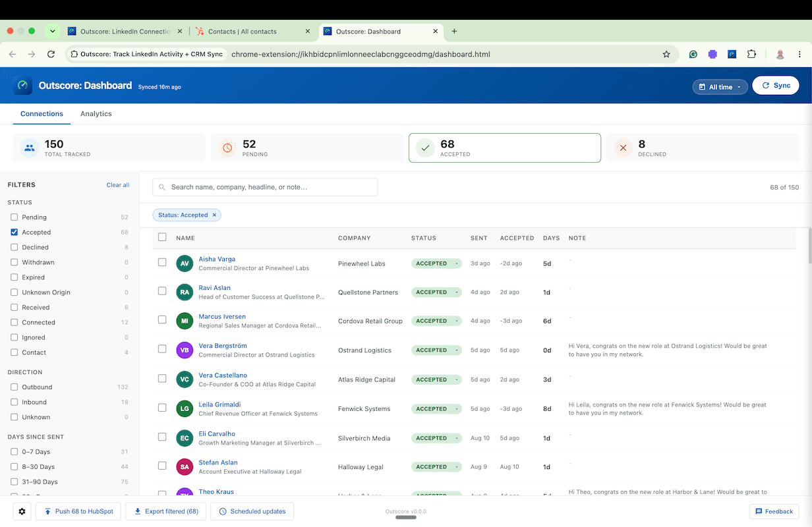This screenshot has width=812, height=527.
Task: Open the Chrome tab search dropdown
Action: click(53, 31)
